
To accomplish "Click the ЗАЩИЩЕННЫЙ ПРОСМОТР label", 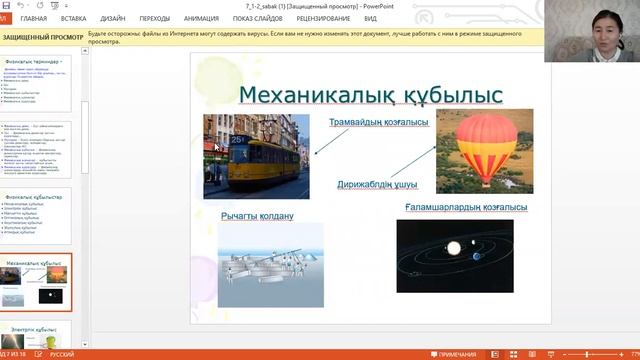I will click(43, 38).
